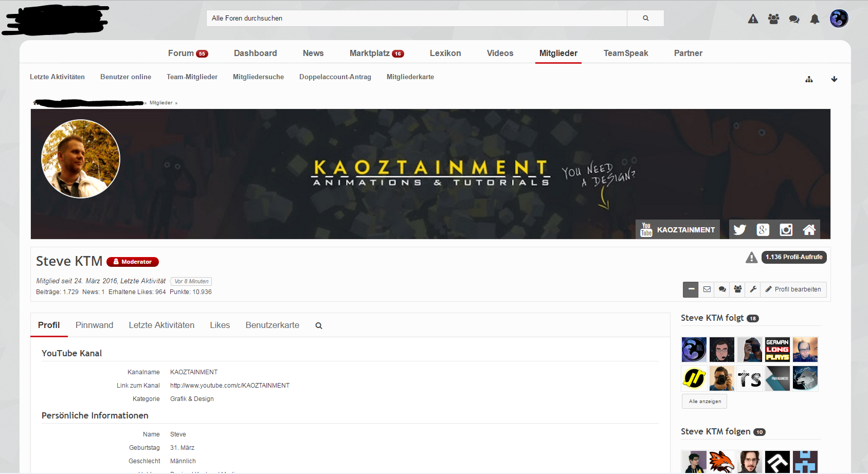Open the fox avatar under Steve KTM folgen

(x=722, y=462)
